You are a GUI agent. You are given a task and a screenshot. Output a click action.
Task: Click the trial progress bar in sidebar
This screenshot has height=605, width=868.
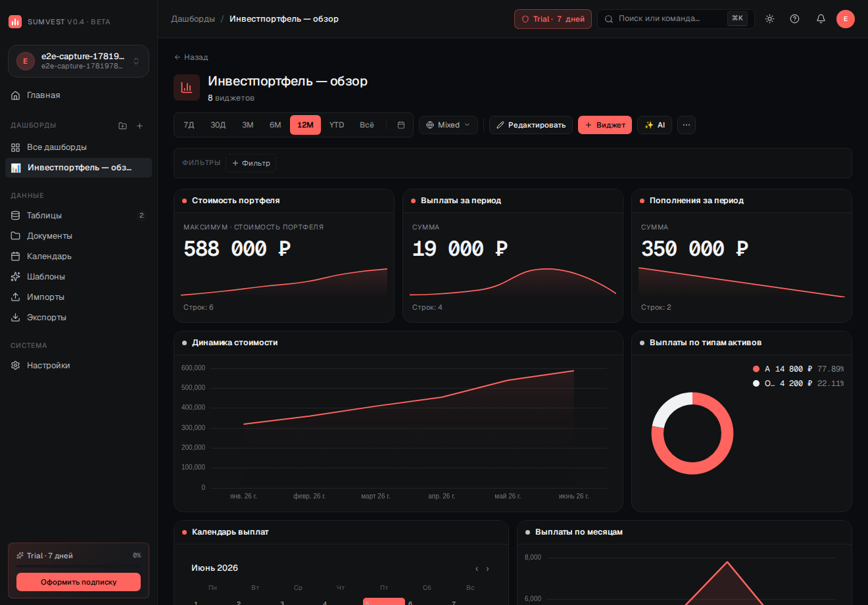(x=78, y=566)
